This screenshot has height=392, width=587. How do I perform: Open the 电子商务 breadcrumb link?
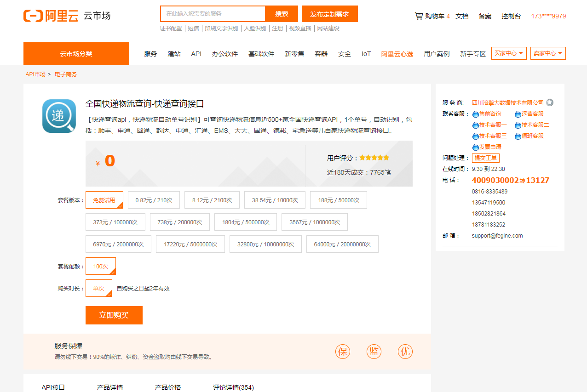pyautogui.click(x=66, y=74)
